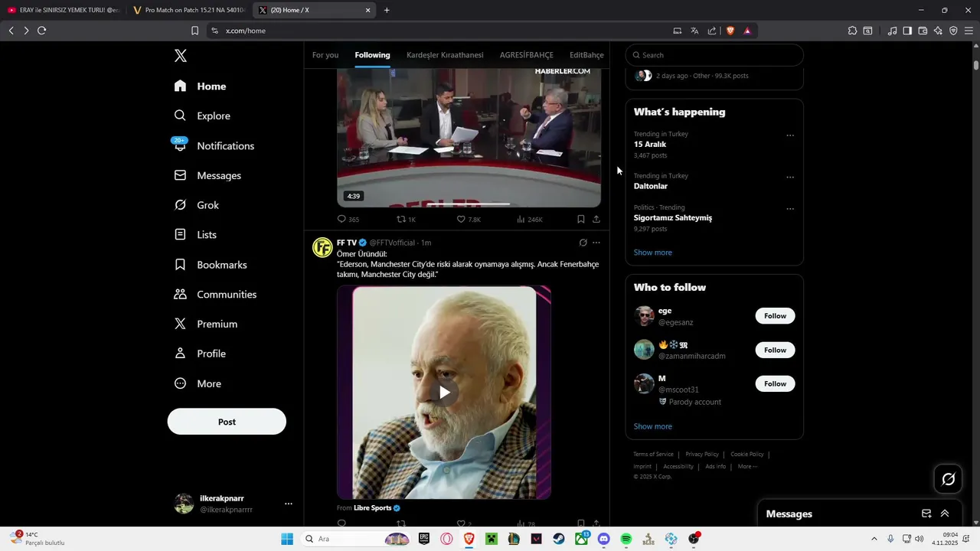980x551 pixels.
Task: Click the white Post button
Action: tap(227, 422)
